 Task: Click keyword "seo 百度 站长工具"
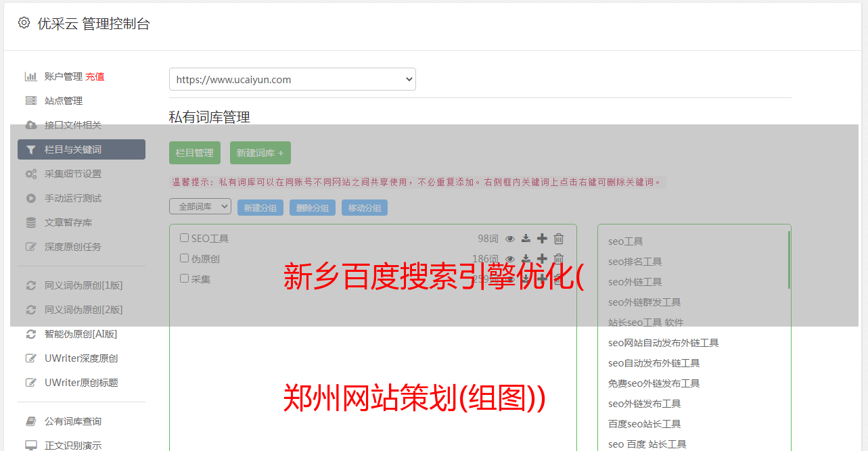(x=647, y=444)
